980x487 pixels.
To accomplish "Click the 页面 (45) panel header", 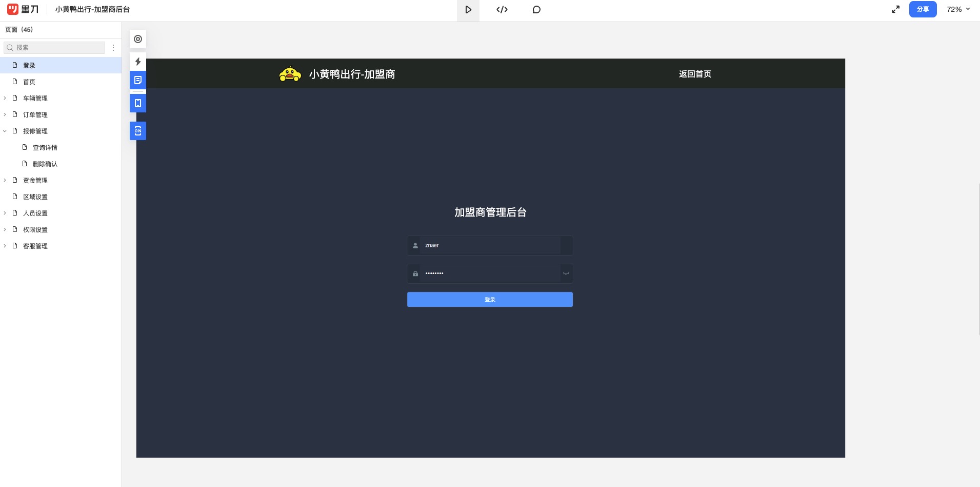I will pyautogui.click(x=19, y=29).
